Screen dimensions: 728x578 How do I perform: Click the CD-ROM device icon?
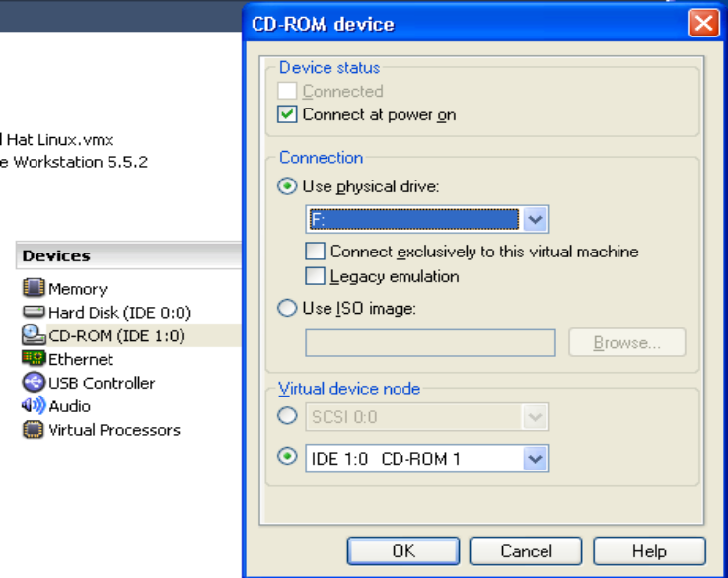click(34, 335)
